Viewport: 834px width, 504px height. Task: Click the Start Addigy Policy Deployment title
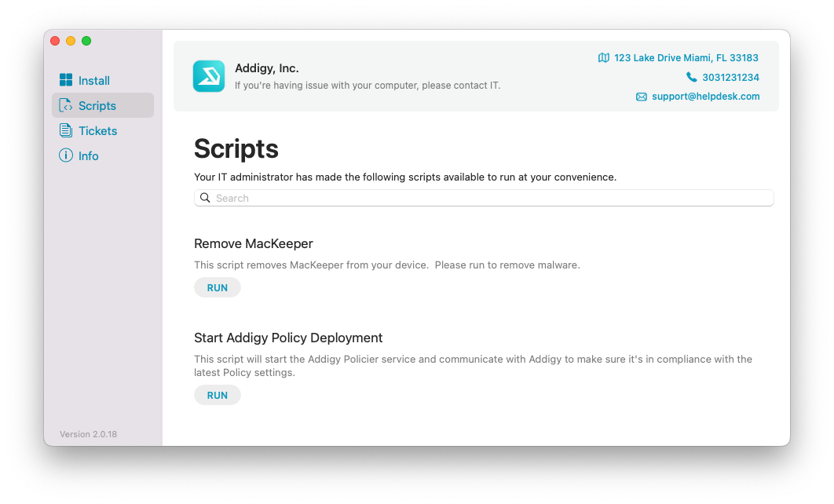pos(288,338)
